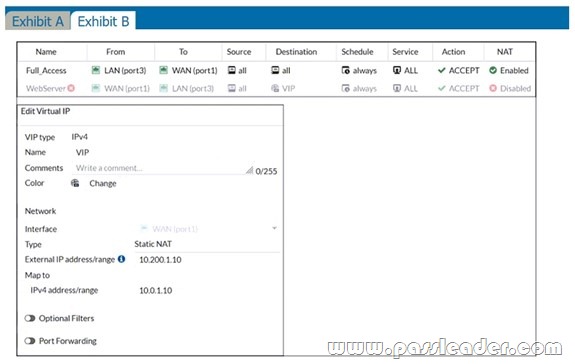
Task: Click the ALL service icon in Full_Access row
Action: (x=397, y=70)
